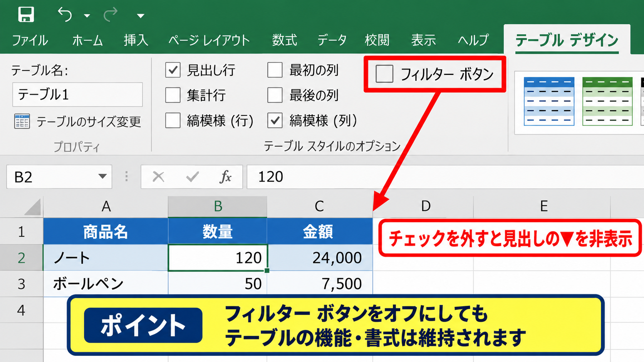Expand the Name Box dropdown arrow
Viewport: 644px width, 362px height.
102,177
